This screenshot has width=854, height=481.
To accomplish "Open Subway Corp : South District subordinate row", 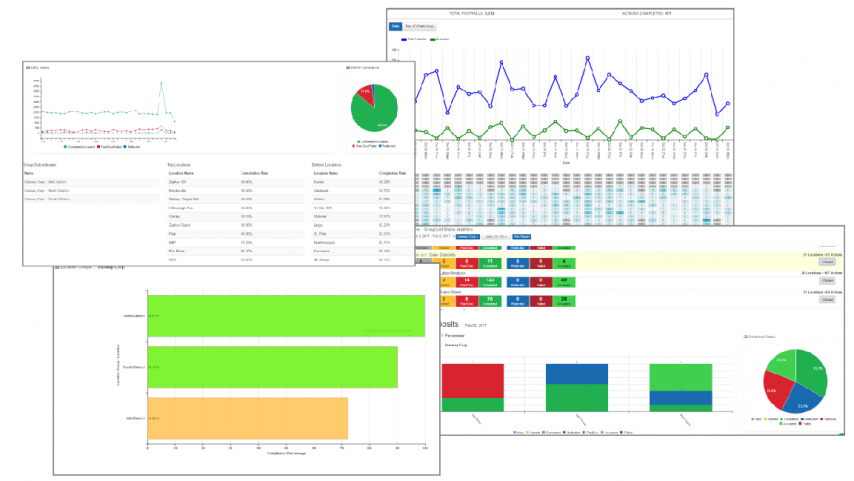I will 91,199.
